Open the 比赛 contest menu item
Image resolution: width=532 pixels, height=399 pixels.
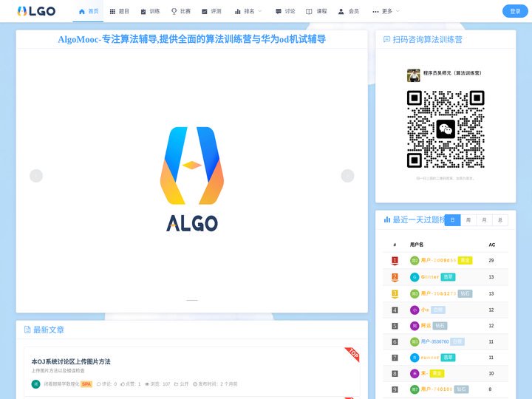[x=180, y=11]
